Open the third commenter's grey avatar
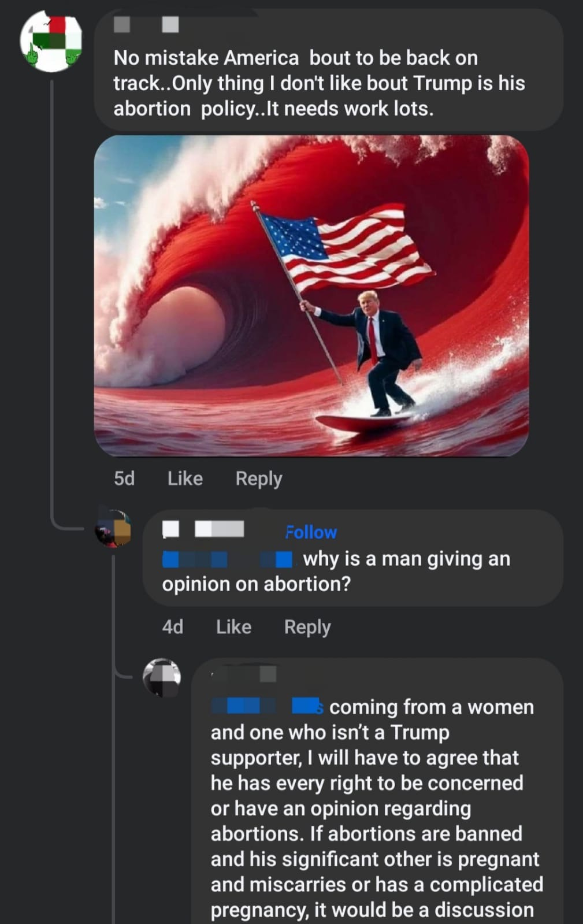Viewport: 583px width, 924px height. [x=162, y=677]
